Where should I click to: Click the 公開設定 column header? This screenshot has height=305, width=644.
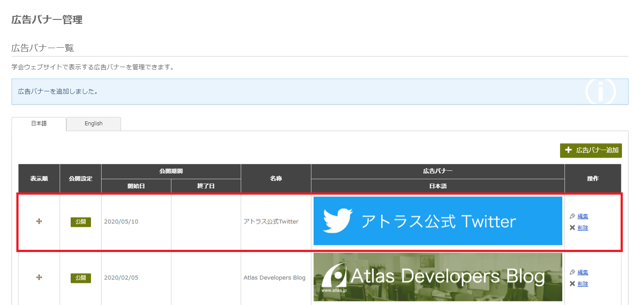[81, 179]
